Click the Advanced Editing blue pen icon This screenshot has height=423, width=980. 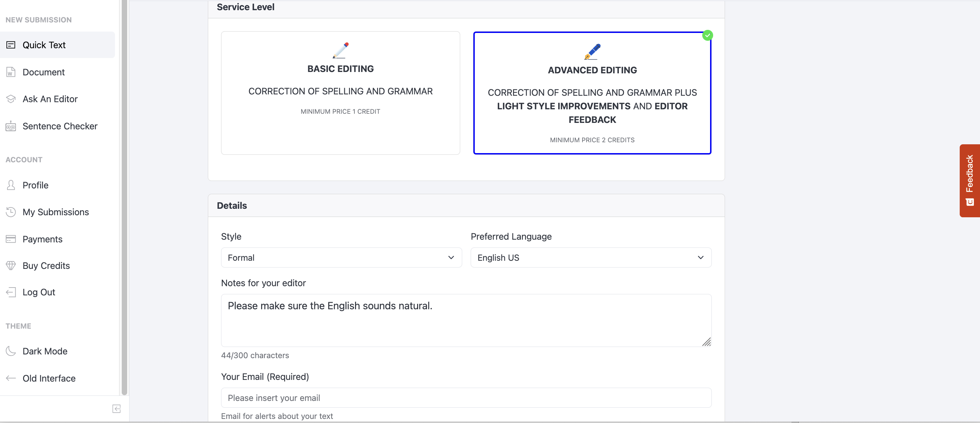pos(592,51)
